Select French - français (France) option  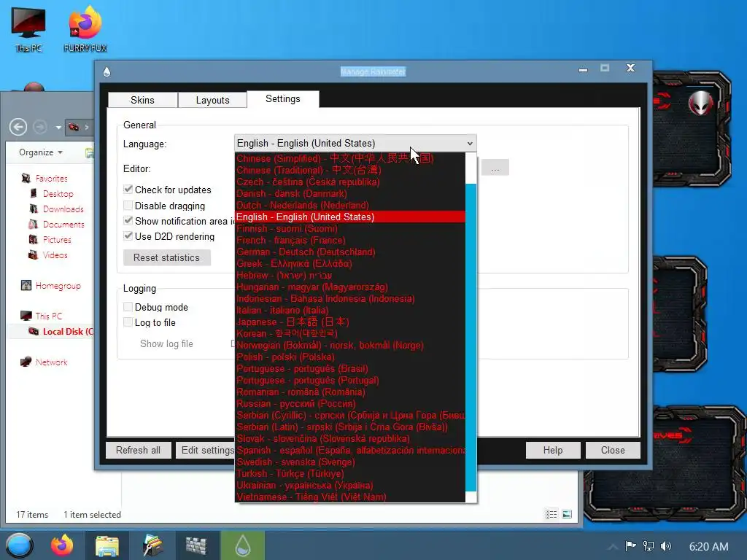click(350, 240)
